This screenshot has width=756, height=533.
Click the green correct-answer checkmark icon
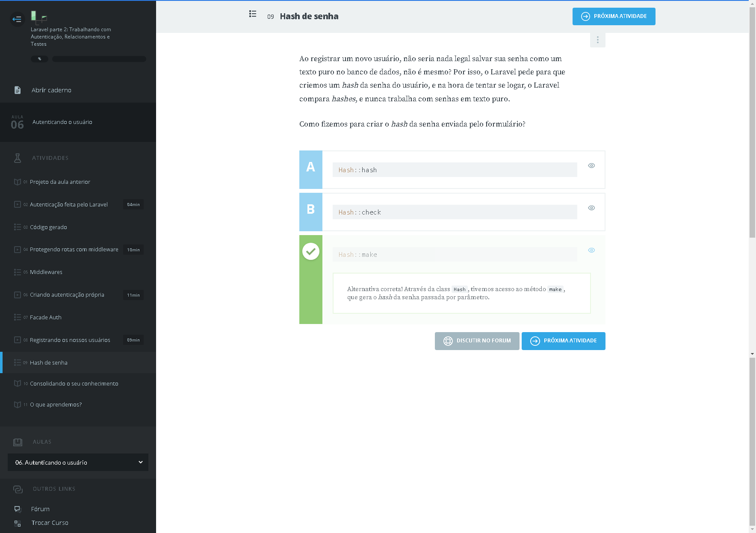click(x=311, y=251)
